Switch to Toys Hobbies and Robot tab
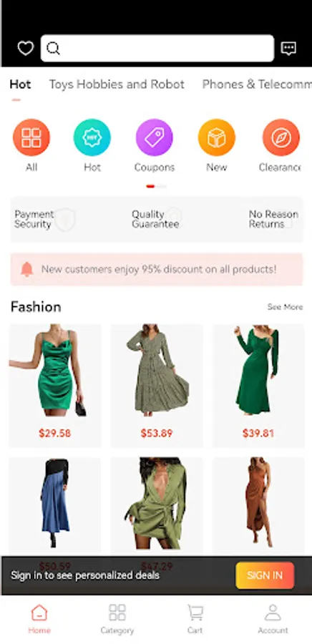The width and height of the screenshot is (312, 644). [117, 84]
